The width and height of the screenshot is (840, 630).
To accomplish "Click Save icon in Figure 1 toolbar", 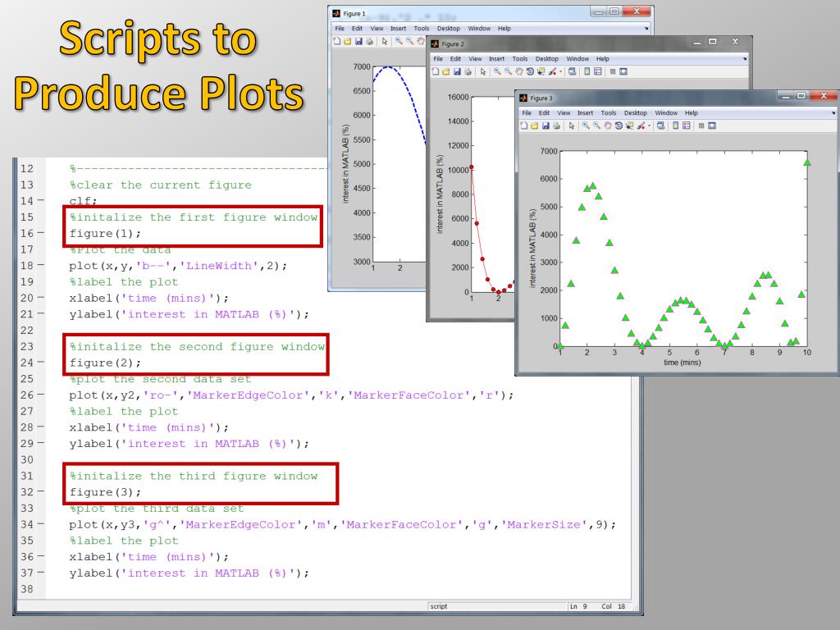I will coord(359,41).
